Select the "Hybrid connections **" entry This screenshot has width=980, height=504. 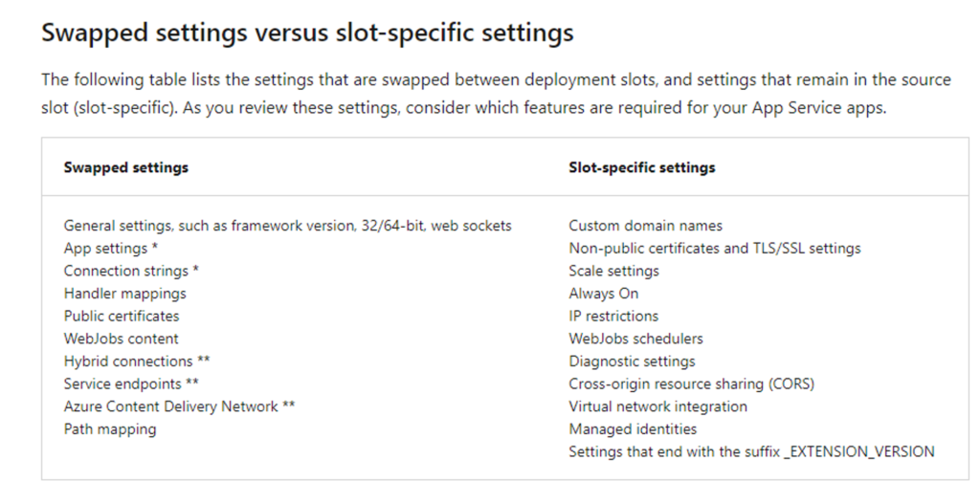[137, 361]
